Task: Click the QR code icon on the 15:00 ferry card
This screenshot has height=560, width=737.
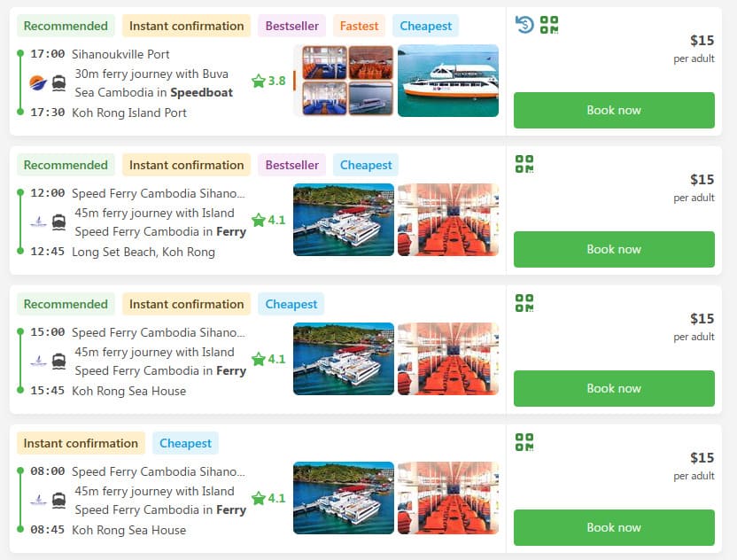Action: pos(524,303)
